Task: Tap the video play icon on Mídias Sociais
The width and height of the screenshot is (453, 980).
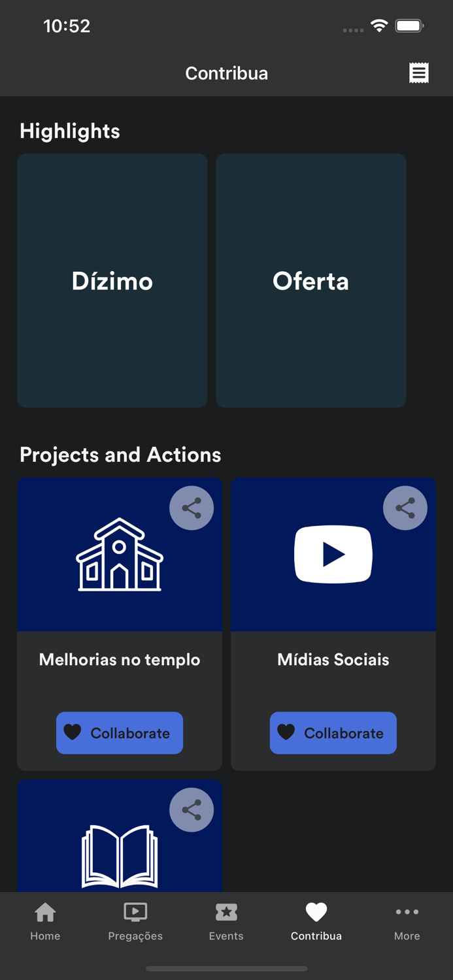Action: point(333,554)
